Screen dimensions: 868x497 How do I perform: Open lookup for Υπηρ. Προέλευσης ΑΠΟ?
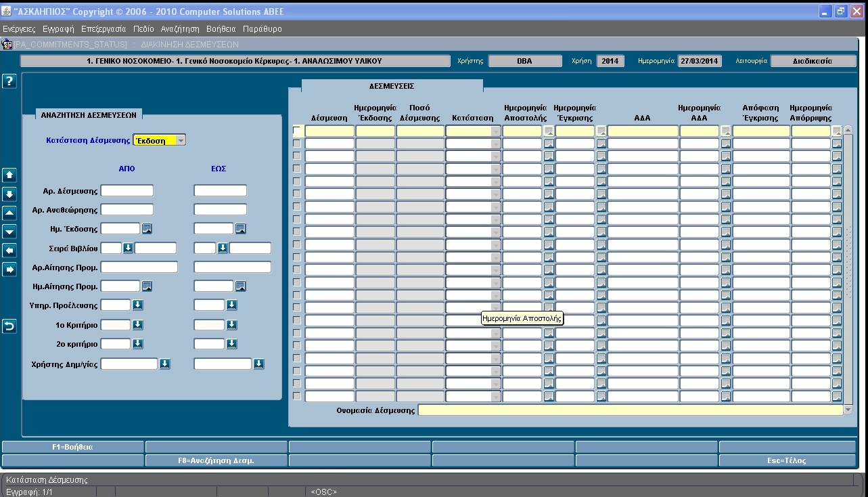(x=137, y=305)
